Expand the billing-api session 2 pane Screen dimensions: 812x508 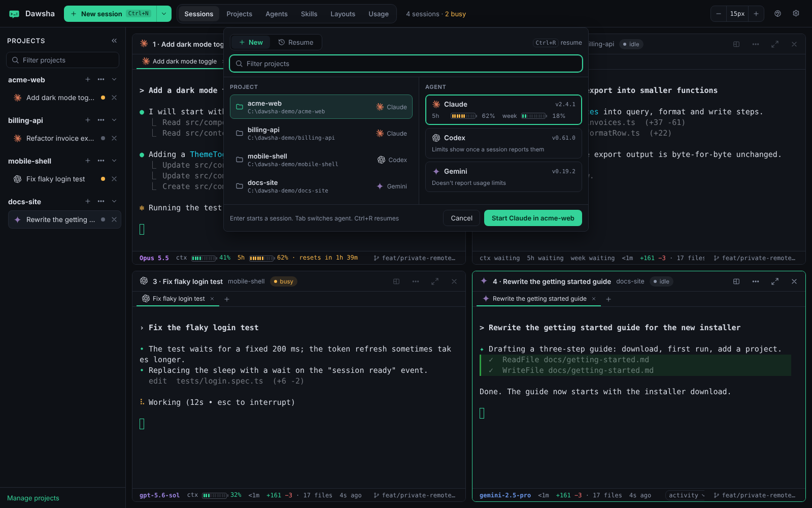click(775, 44)
